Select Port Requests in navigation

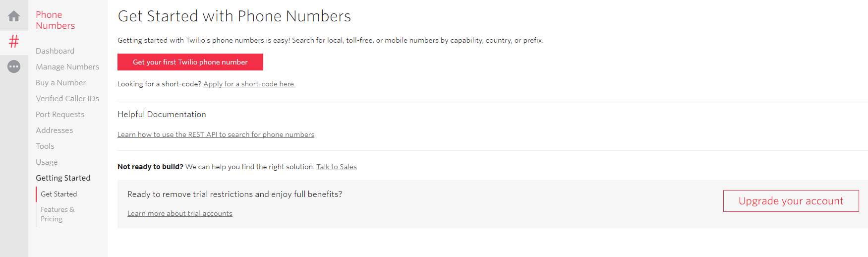click(x=60, y=114)
